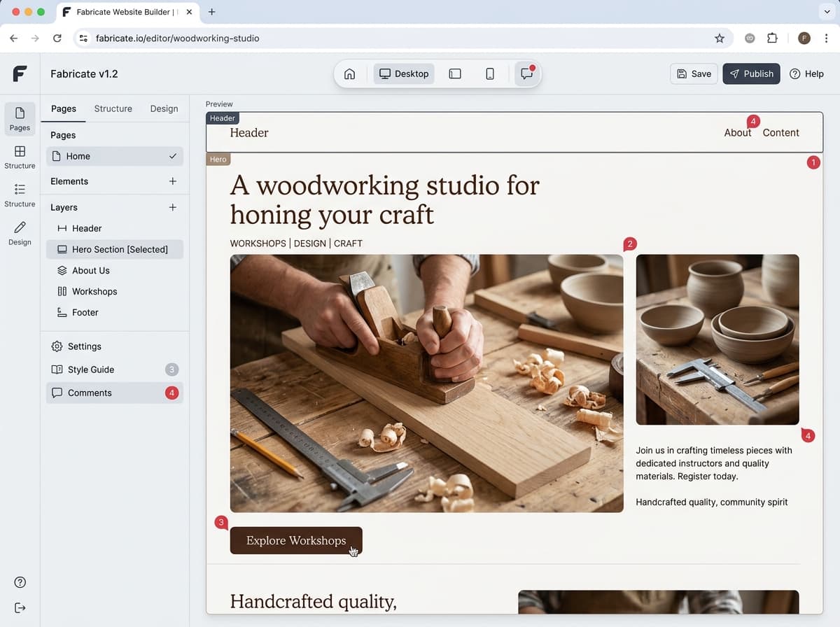Image resolution: width=840 pixels, height=627 pixels.
Task: Open Settings in the side panel
Action: coord(115,346)
